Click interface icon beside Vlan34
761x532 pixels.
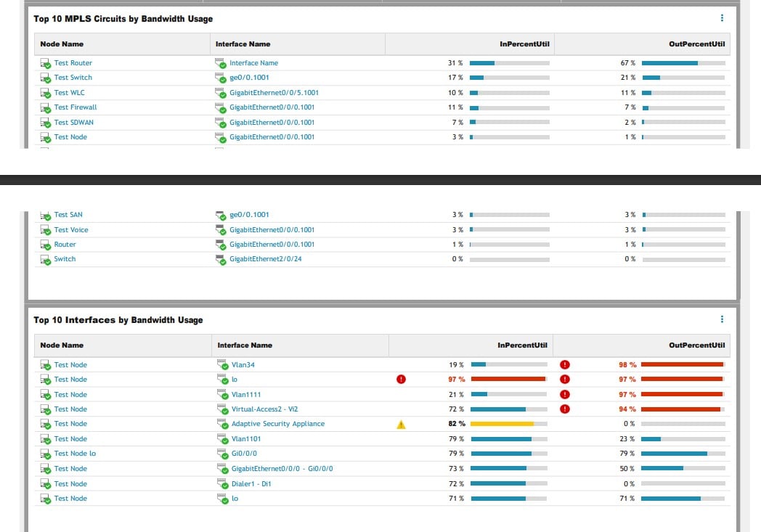pos(222,364)
